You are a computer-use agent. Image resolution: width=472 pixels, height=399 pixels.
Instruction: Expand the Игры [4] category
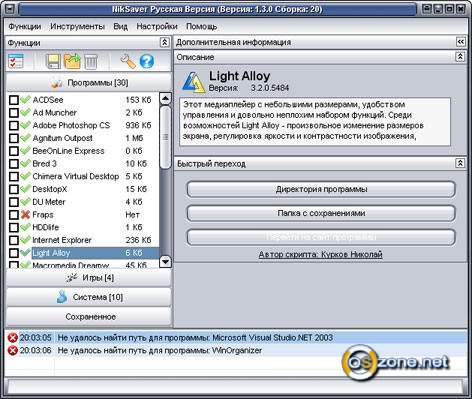click(89, 278)
